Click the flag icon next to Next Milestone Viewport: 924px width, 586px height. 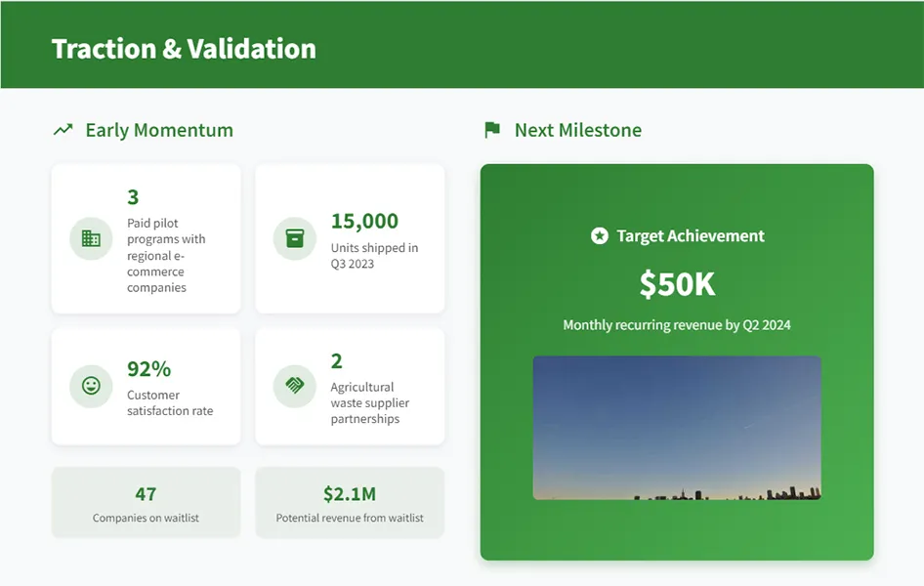[x=492, y=128]
